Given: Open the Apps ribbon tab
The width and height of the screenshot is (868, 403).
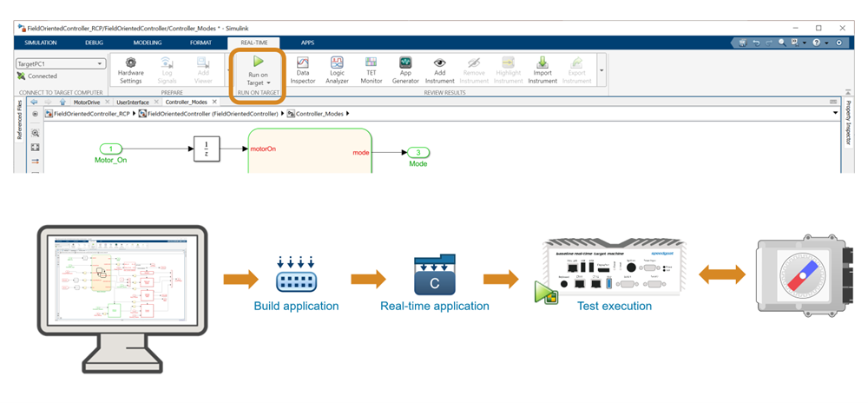Looking at the screenshot, I should tap(307, 42).
